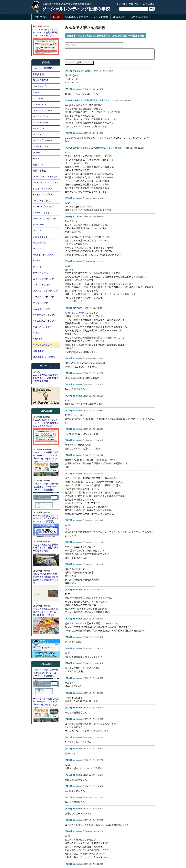
Task: Follow reply reference 7300 in post 7302
Action: tap(68, 266)
